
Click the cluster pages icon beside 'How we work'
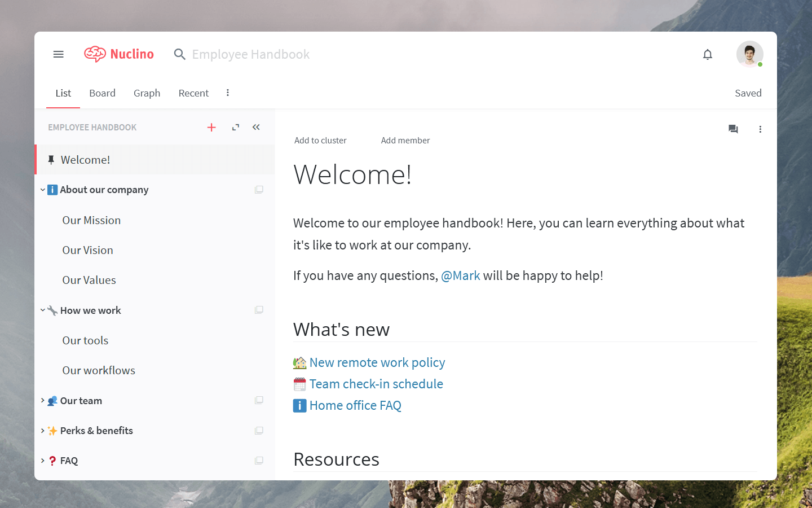pyautogui.click(x=259, y=309)
